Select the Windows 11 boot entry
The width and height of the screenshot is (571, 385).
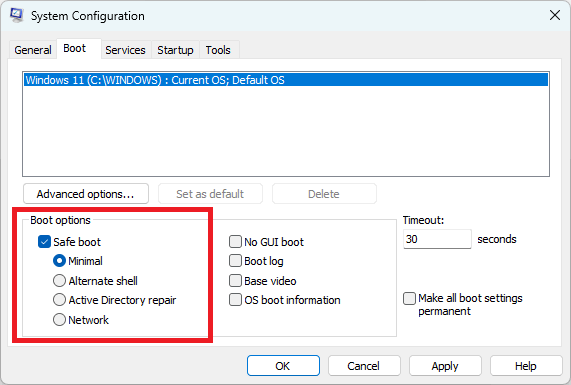tap(286, 80)
